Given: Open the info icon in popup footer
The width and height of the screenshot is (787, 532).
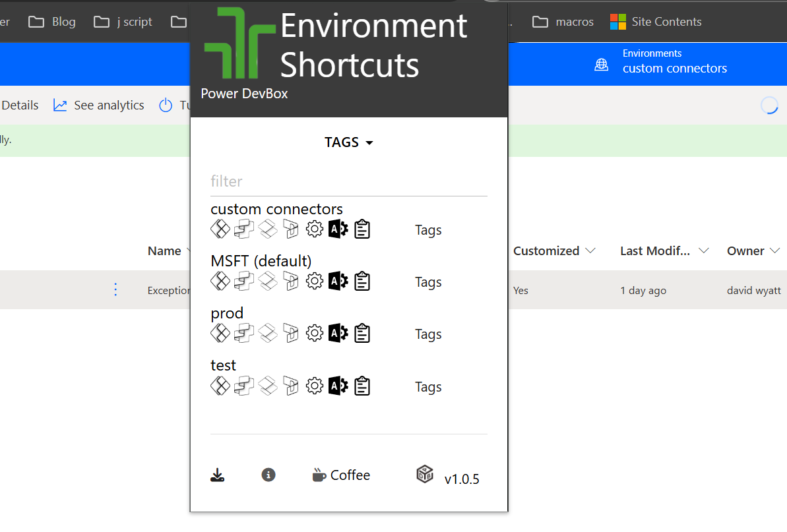Looking at the screenshot, I should [268, 475].
